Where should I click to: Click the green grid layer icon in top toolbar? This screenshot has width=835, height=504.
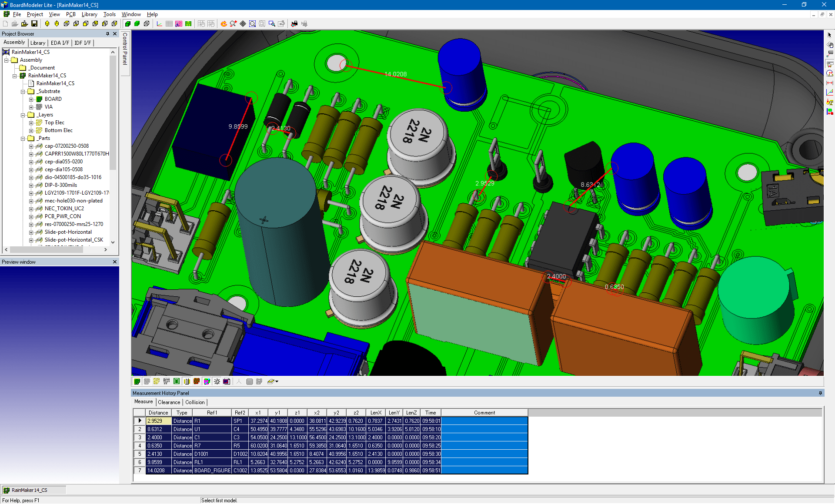(188, 24)
